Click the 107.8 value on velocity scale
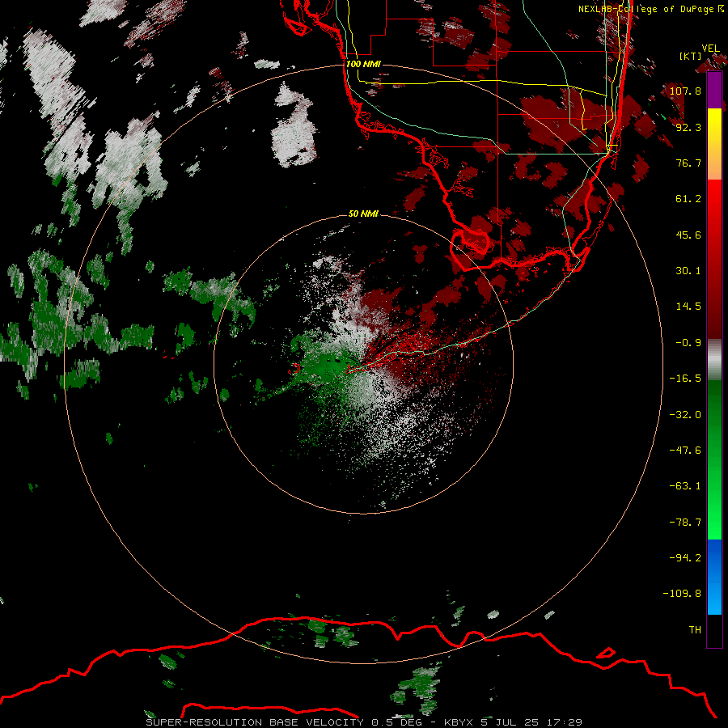This screenshot has height=728, width=728. [x=685, y=91]
